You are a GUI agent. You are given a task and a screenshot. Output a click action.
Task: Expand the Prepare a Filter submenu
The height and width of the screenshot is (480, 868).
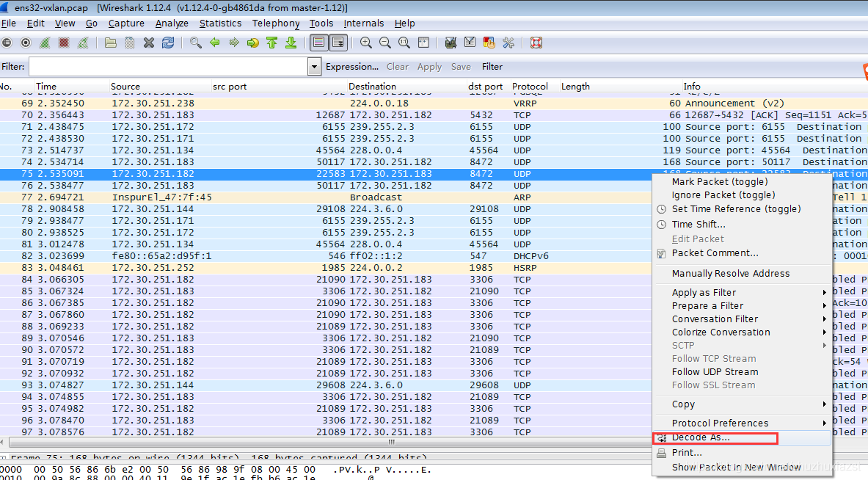tap(742, 305)
